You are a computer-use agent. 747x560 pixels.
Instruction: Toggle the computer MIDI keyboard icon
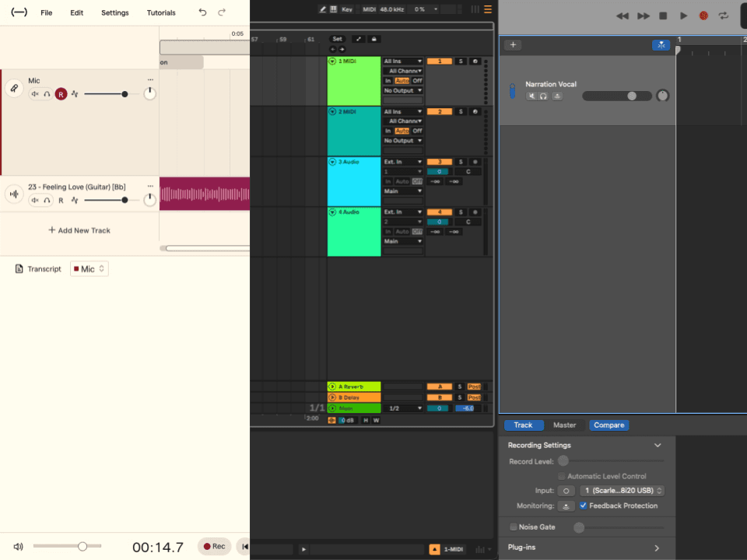point(334,9)
